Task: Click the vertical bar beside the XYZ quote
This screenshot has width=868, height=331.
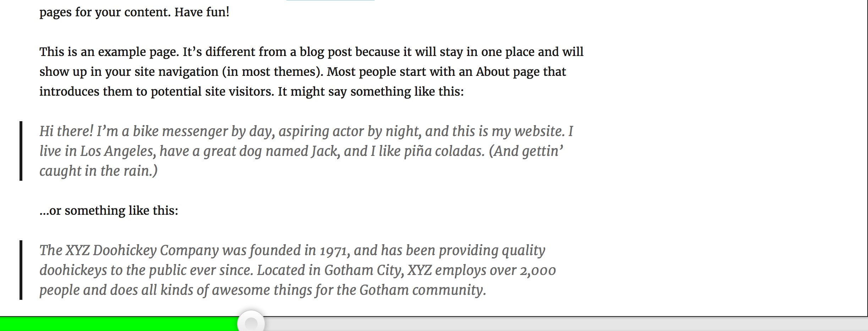Action: [x=21, y=270]
